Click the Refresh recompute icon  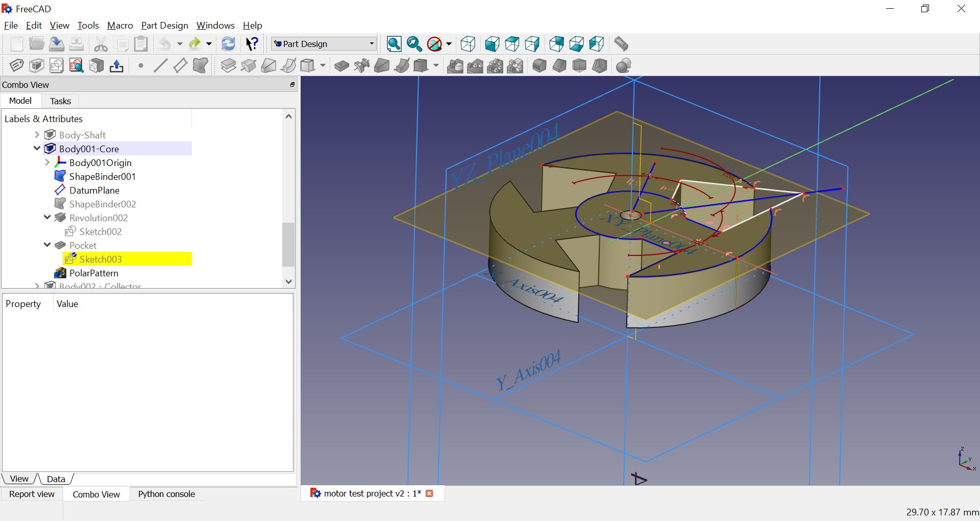coord(228,44)
